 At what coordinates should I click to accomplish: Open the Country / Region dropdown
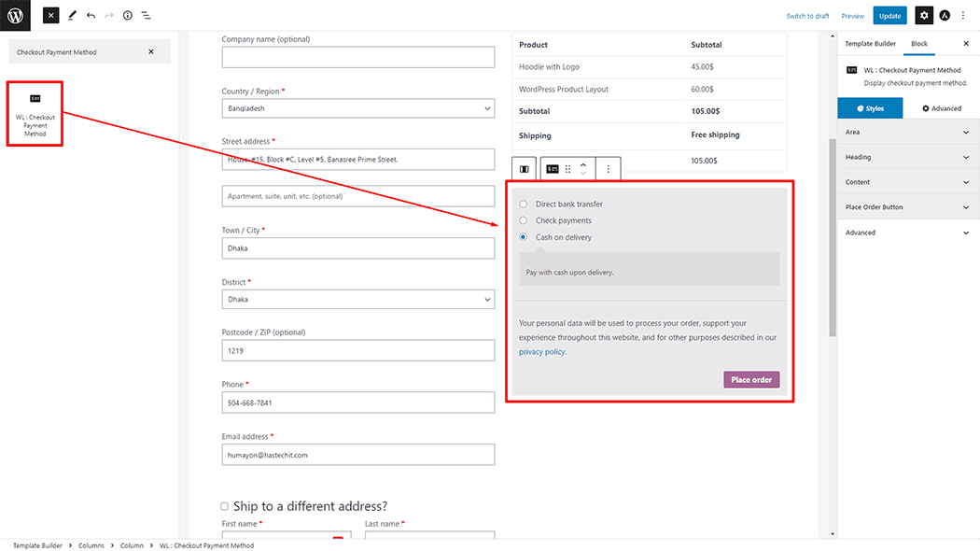pos(357,108)
